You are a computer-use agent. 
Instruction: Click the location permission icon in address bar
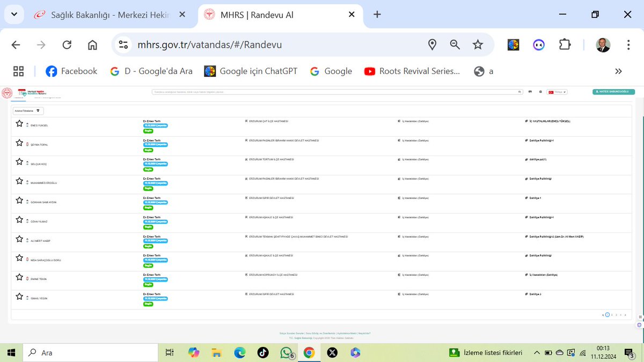pos(432,45)
